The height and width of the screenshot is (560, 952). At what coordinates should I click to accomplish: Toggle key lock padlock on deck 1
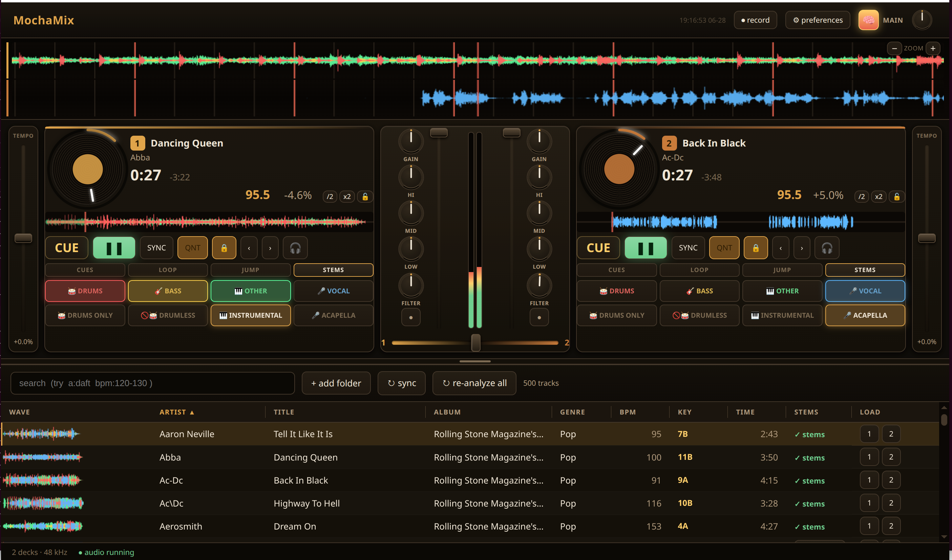coord(224,248)
